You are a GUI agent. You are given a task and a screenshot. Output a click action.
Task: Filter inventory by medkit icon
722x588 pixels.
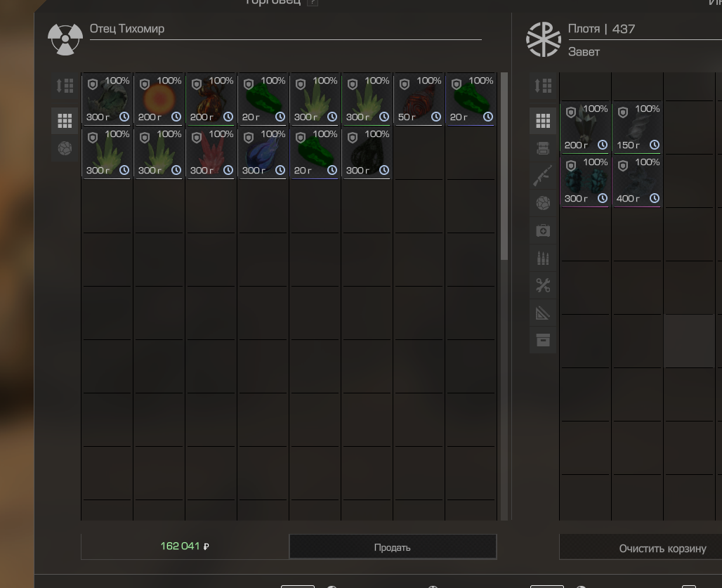point(543,230)
